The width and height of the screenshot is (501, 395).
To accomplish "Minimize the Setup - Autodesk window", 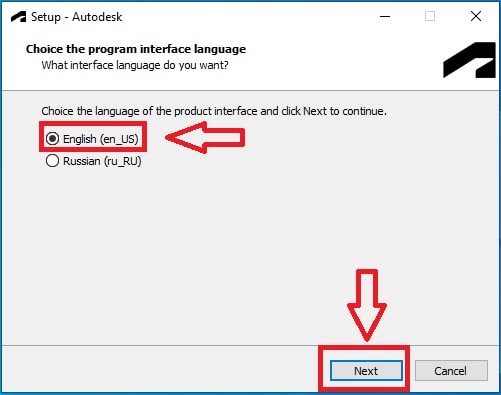I will (x=385, y=16).
